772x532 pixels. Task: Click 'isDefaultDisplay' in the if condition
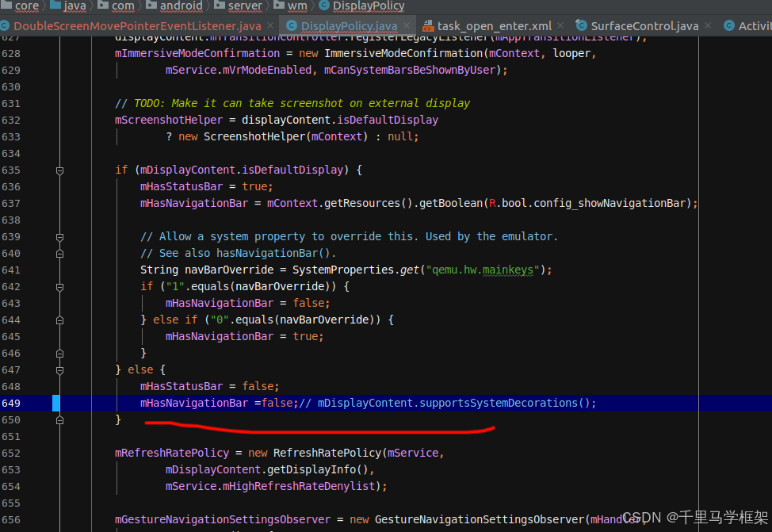[292, 170]
